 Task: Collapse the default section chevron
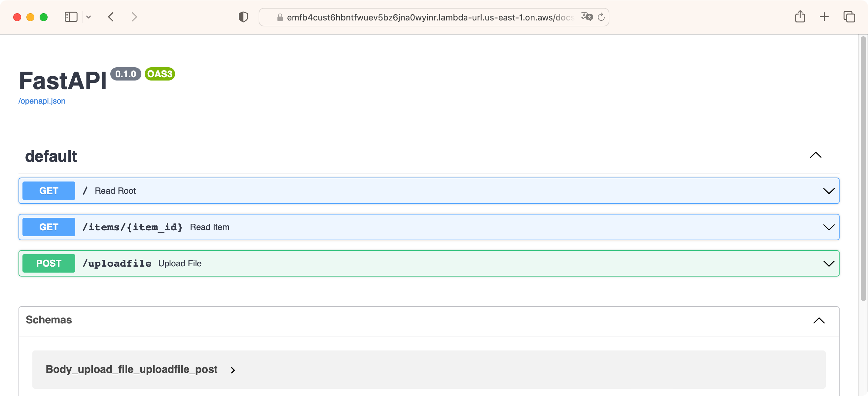click(815, 155)
